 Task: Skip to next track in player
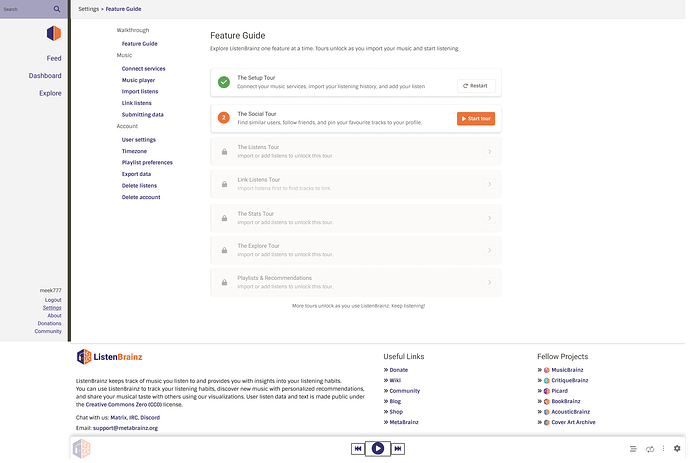[398, 448]
